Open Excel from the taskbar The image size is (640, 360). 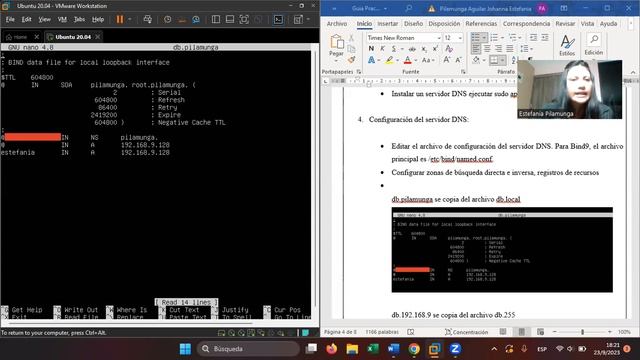coord(372,349)
